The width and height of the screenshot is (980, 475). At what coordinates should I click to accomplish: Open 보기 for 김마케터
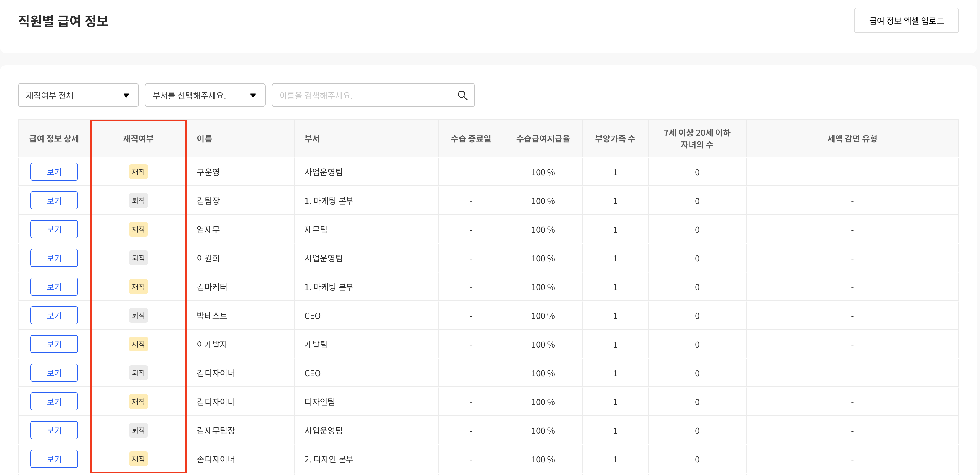pos(54,287)
